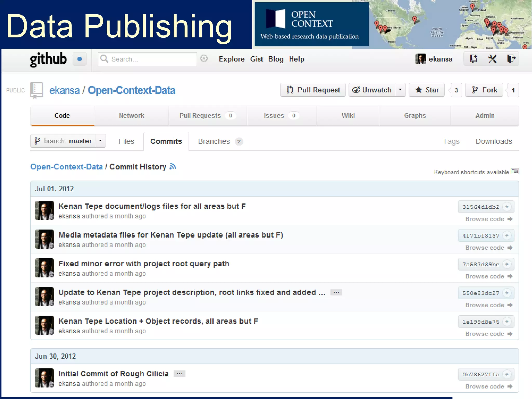Click the github logo

48,59
